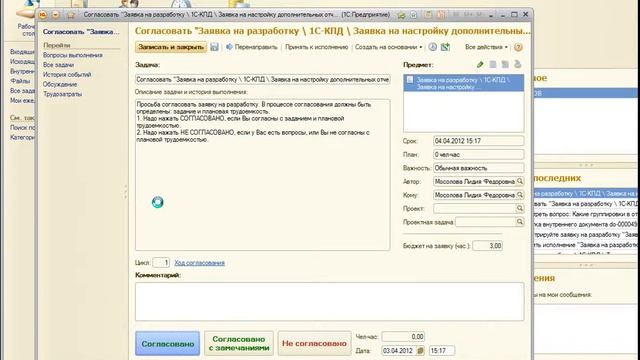The height and width of the screenshot is (360, 640).
Task: Open История событий in navigation panel
Action: tap(67, 75)
